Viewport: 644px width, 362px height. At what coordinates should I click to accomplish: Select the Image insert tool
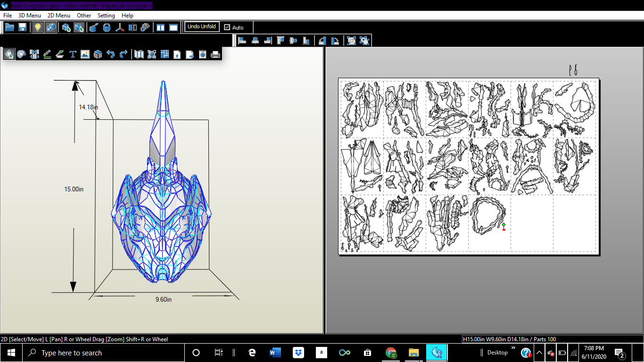[85, 54]
